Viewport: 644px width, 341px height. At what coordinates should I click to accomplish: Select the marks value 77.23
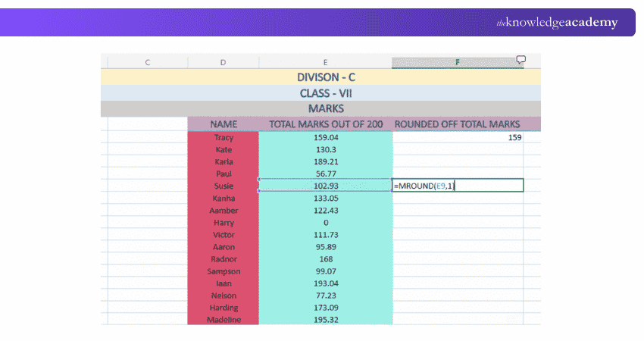pos(326,296)
